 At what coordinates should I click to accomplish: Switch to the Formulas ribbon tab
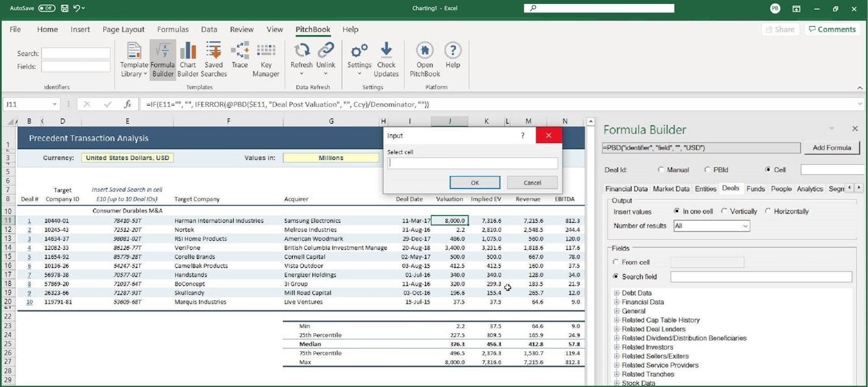click(173, 29)
